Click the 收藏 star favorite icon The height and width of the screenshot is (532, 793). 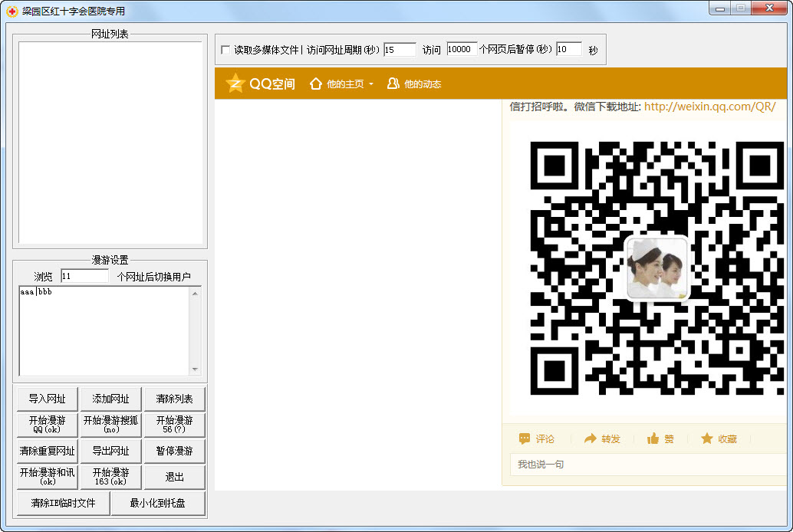(x=706, y=438)
